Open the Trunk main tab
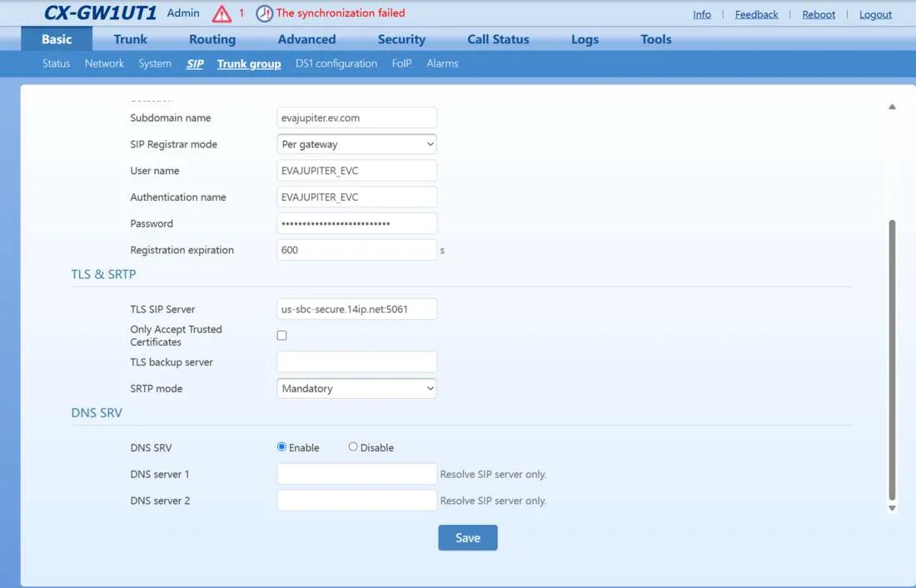Screen dimensions: 916x588 (x=130, y=39)
